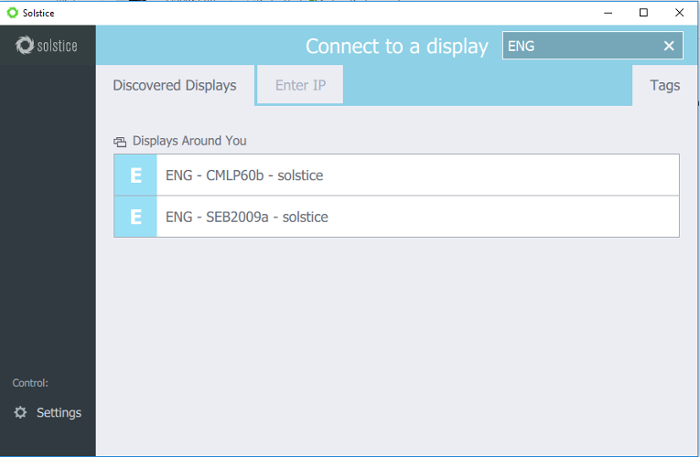Open Settings via the gear icon
The width and height of the screenshot is (700, 457).
pyautogui.click(x=20, y=412)
